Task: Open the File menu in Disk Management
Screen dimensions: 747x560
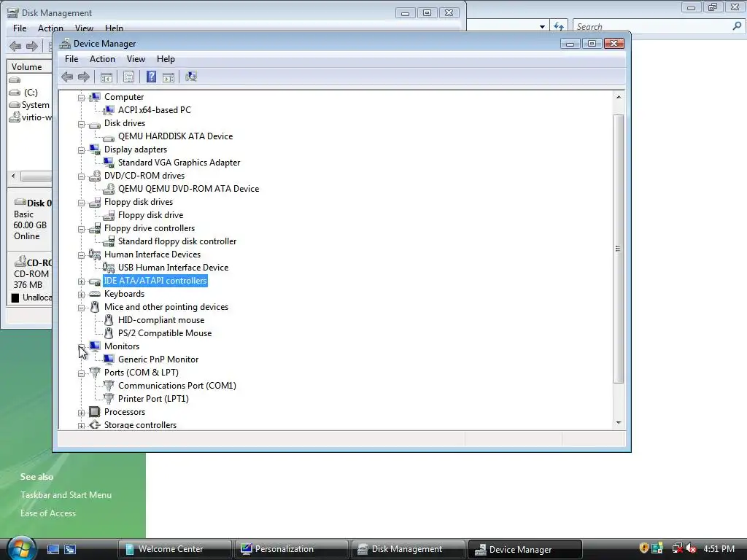Action: pos(20,28)
